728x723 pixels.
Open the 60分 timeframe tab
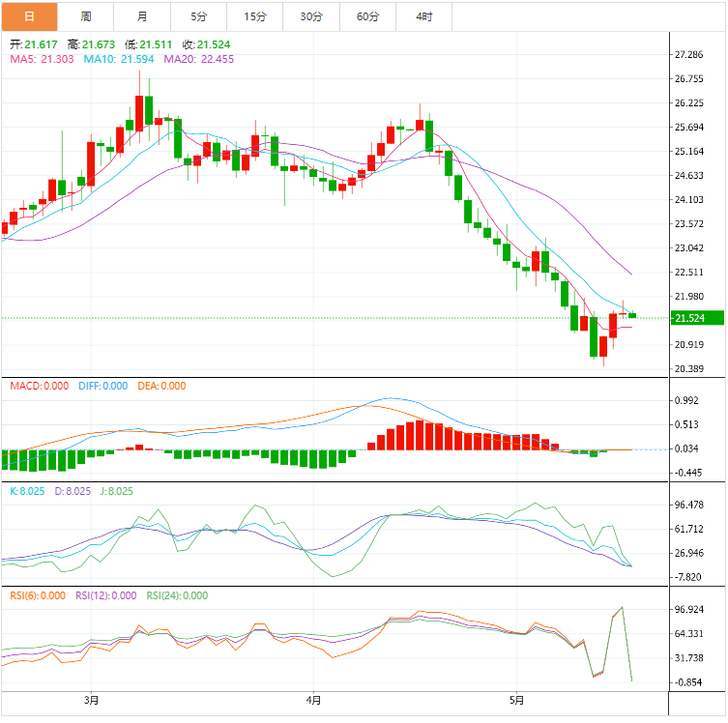pyautogui.click(x=367, y=16)
